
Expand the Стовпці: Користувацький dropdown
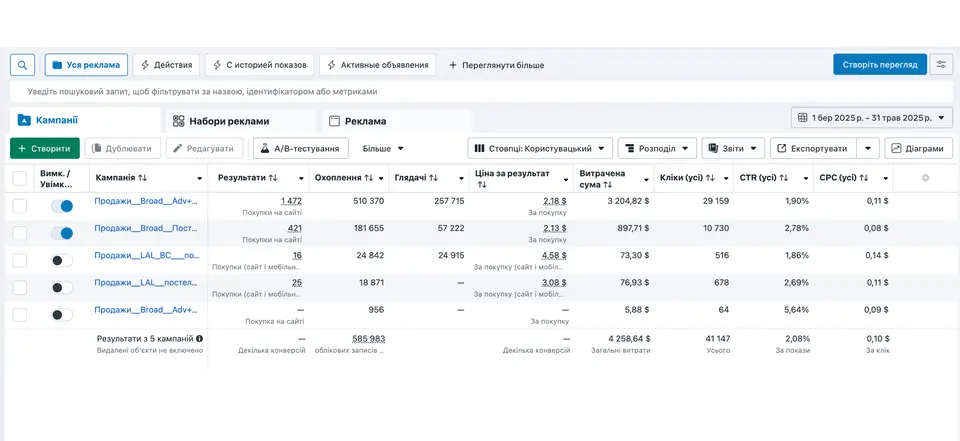coord(540,148)
